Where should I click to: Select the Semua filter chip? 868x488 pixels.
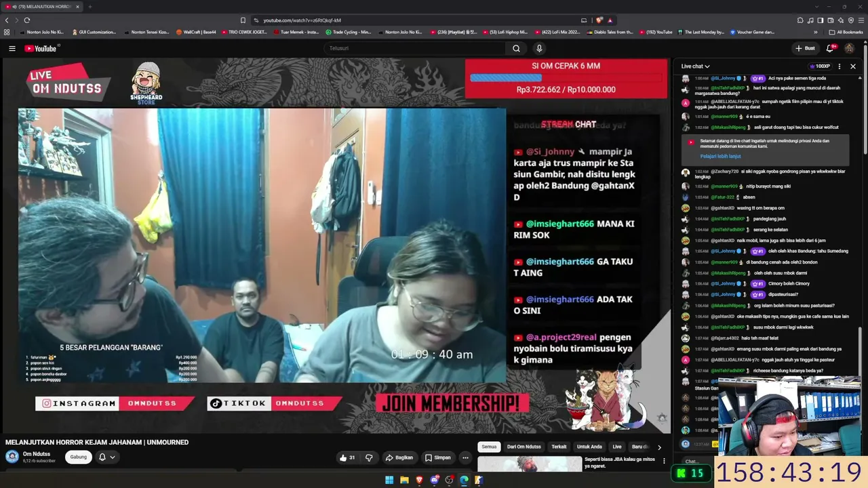tap(489, 447)
